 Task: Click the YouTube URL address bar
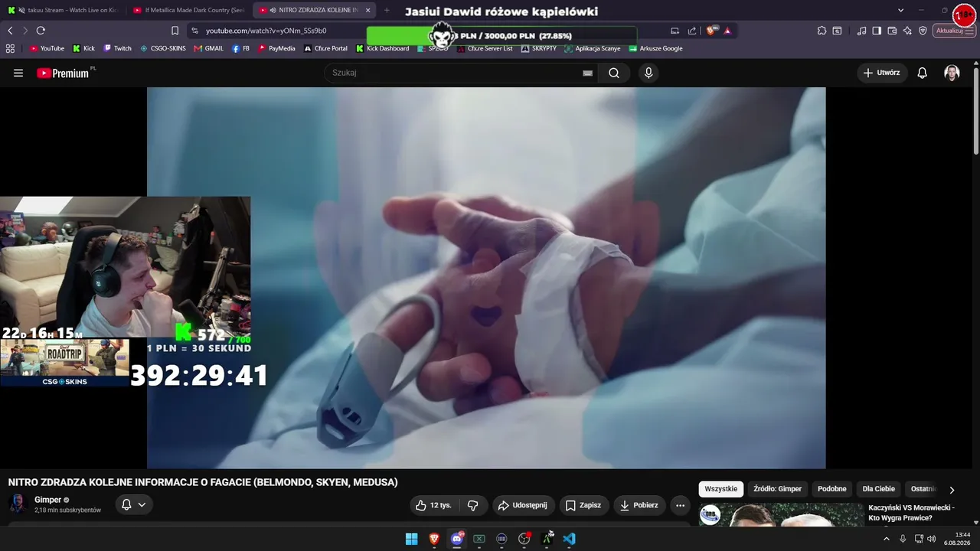coord(266,31)
